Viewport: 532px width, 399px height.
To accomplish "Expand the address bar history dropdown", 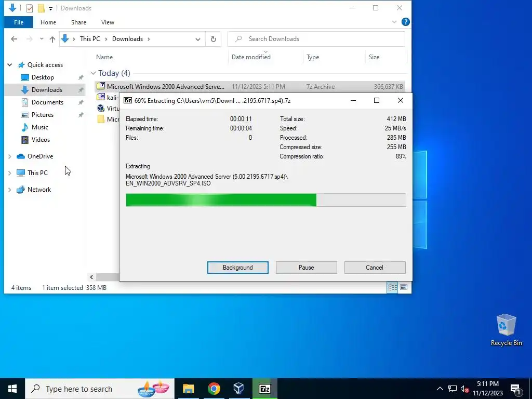I will point(198,39).
